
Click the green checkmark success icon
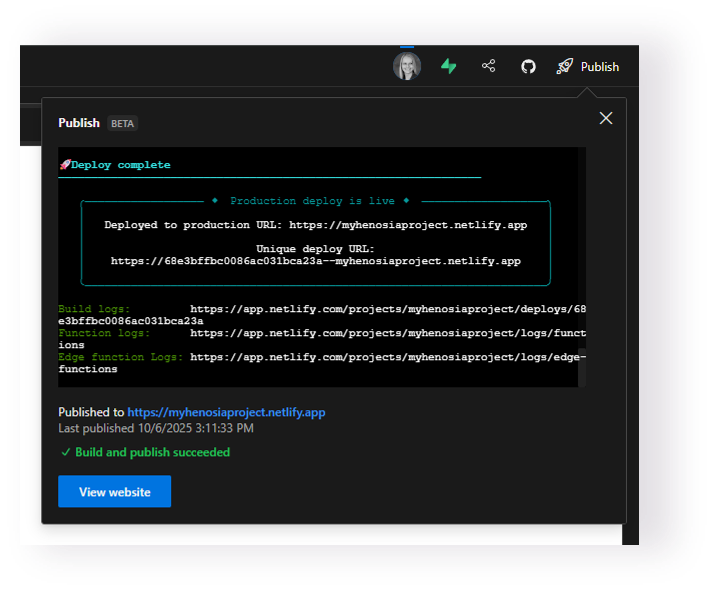pos(65,453)
